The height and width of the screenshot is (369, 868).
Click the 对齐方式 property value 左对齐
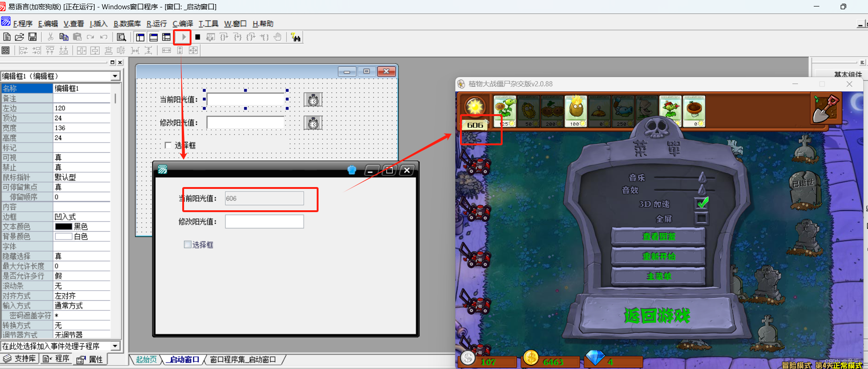(x=82, y=296)
